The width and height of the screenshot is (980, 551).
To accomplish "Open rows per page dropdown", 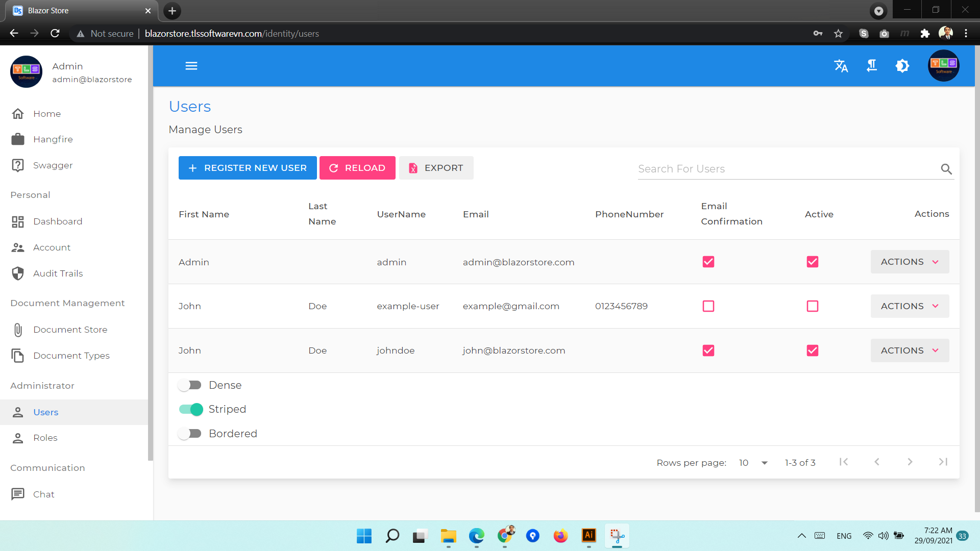I will tap(753, 463).
